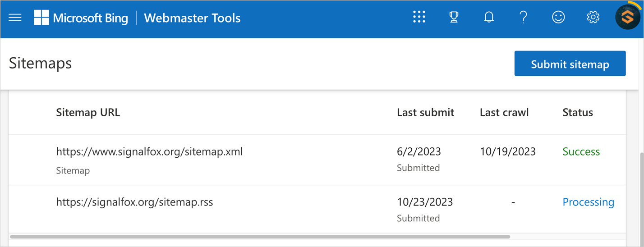Click the smiley feedback icon
The image size is (644, 247).
[558, 18]
